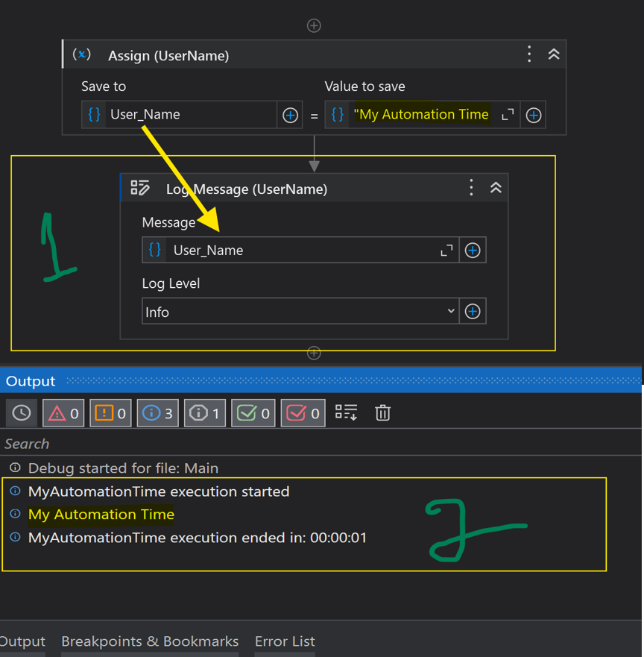The height and width of the screenshot is (657, 644).
Task: Open plus menu beside Log Level dropdown
Action: (x=473, y=311)
